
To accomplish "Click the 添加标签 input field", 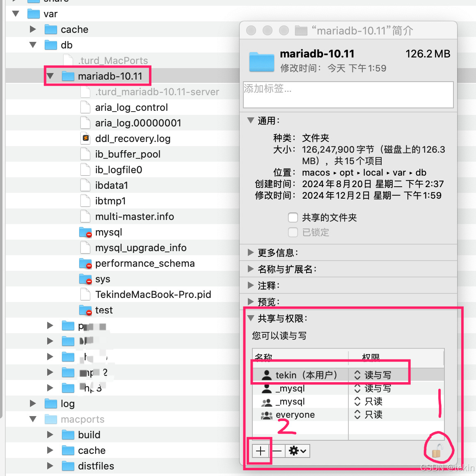I will 348,95.
